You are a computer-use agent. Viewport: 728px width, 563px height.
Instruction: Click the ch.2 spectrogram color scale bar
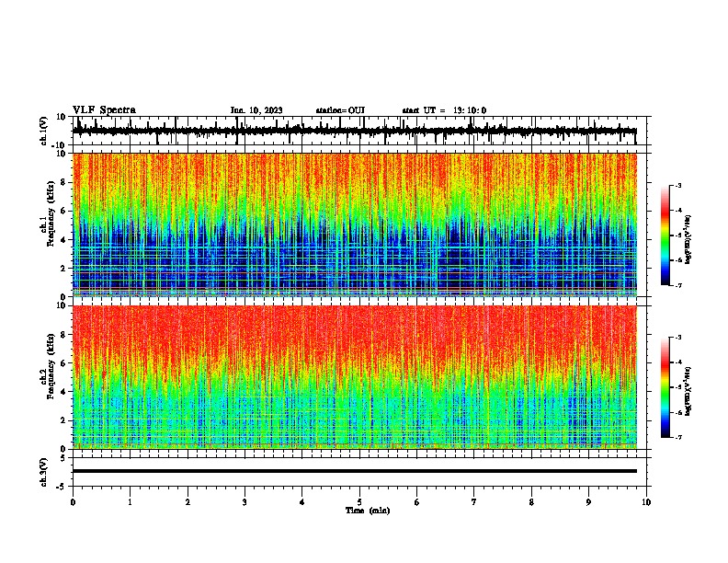point(665,387)
